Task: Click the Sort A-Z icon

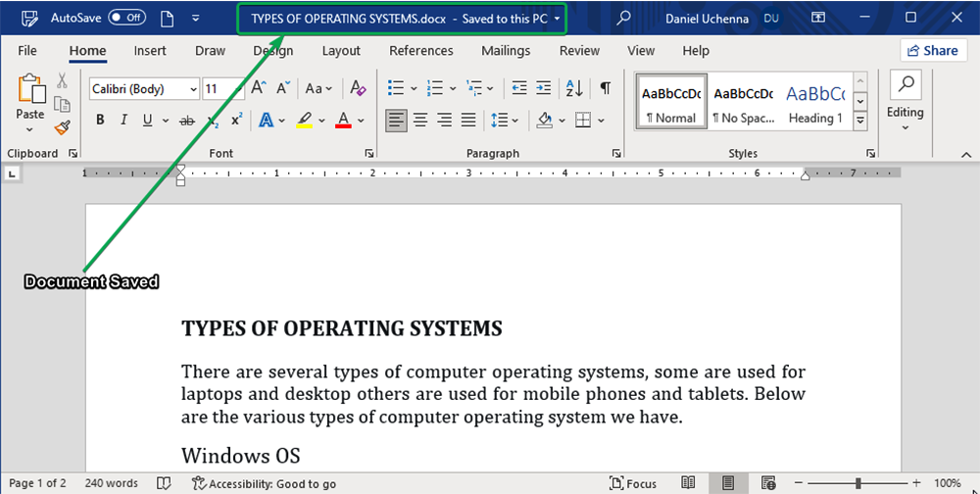Action: (x=574, y=88)
